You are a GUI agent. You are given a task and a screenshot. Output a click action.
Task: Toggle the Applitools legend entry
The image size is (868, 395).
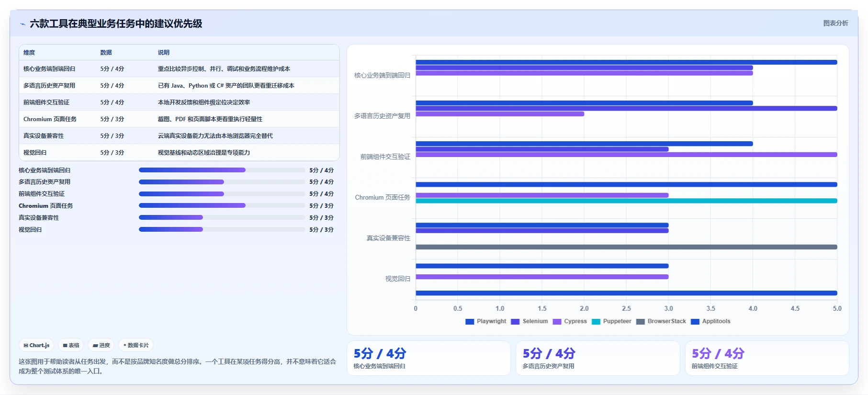coord(710,321)
